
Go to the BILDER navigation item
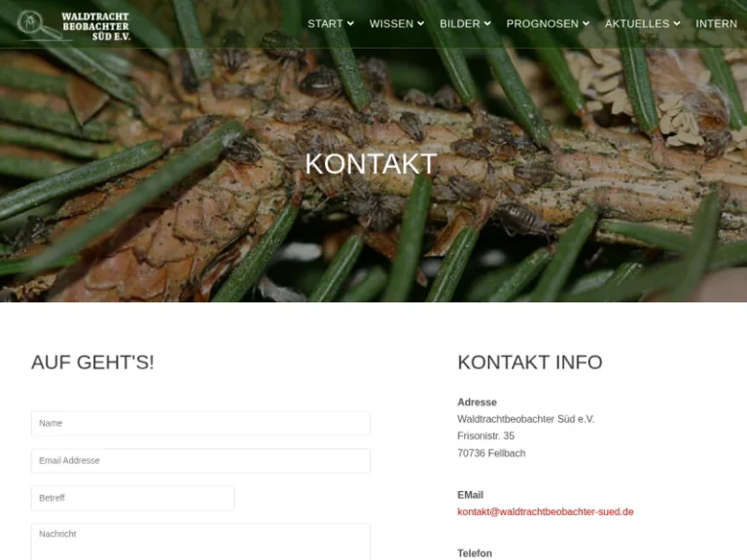coord(460,23)
